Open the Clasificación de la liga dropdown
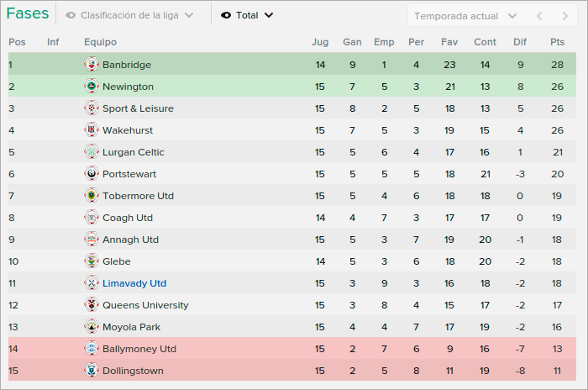588x390 pixels. 129,15
